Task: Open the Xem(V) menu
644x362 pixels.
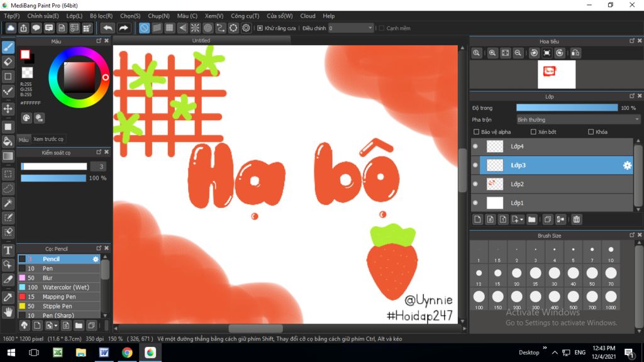Action: (x=214, y=16)
